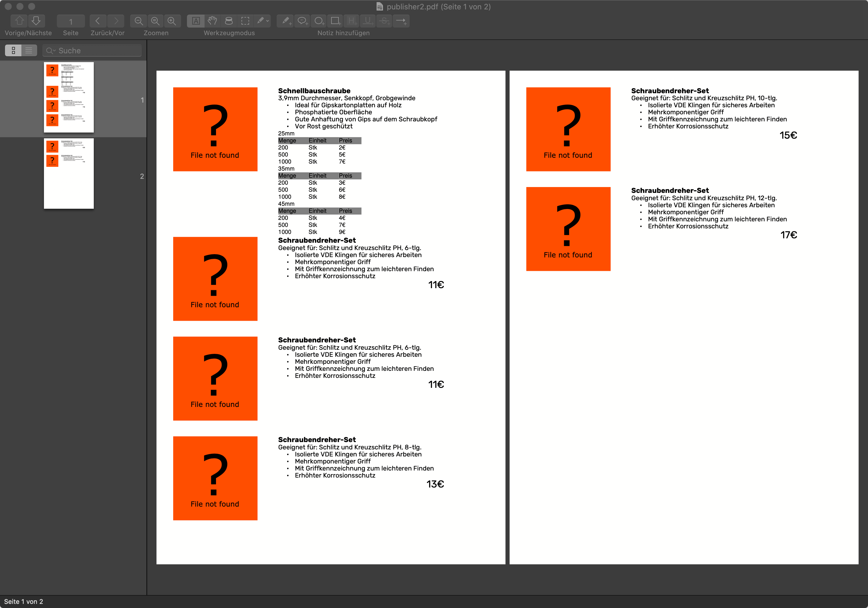Click the page number field

click(71, 22)
